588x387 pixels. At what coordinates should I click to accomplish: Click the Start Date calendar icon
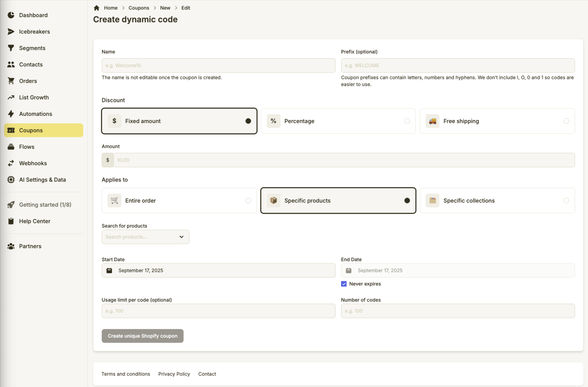109,270
